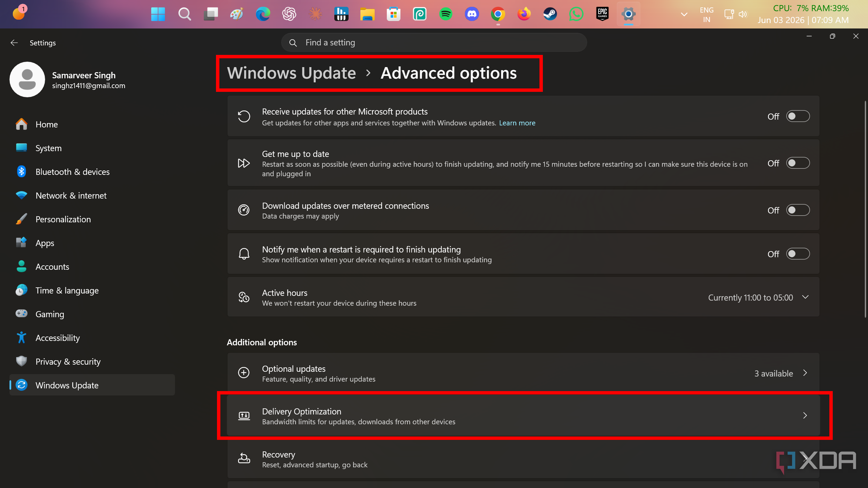The width and height of the screenshot is (868, 488).
Task: Open Delivery Optimization via its arrow
Action: click(805, 415)
